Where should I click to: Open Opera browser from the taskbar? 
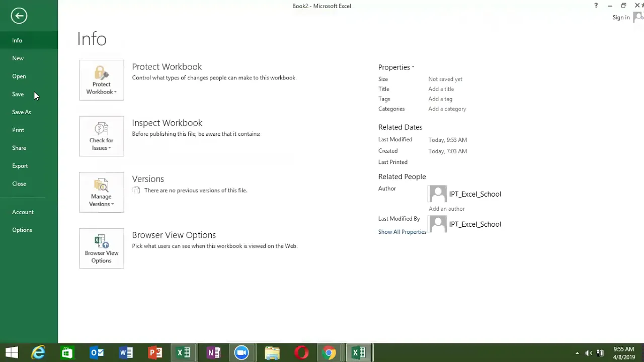click(301, 353)
